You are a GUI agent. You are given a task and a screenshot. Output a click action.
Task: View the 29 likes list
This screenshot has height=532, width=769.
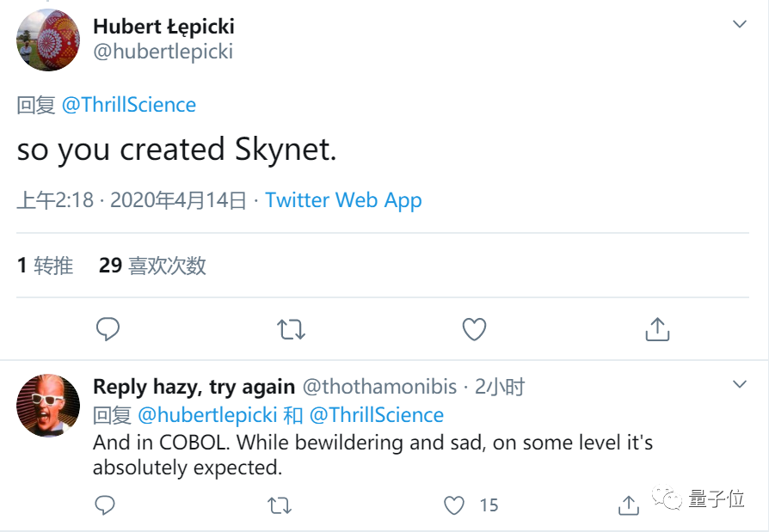[x=152, y=266]
